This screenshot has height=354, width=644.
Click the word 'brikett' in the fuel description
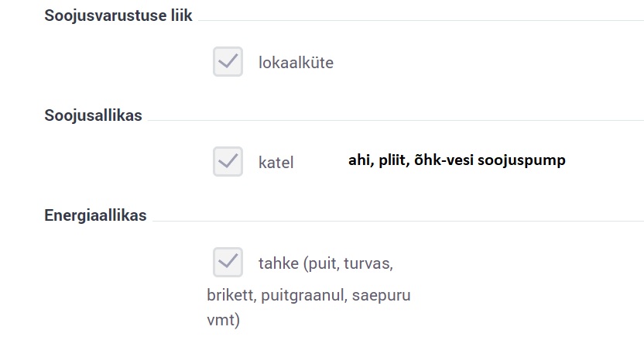(x=231, y=295)
